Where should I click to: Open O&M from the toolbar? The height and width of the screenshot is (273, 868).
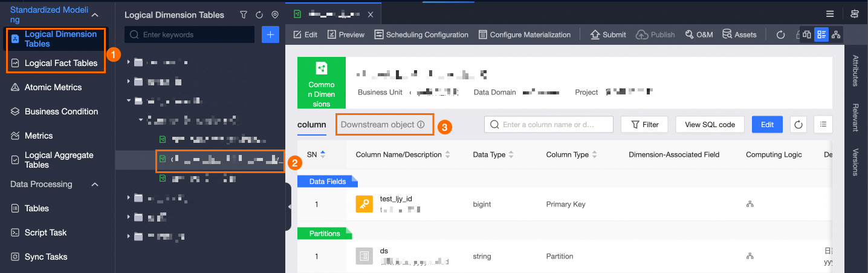click(x=699, y=35)
